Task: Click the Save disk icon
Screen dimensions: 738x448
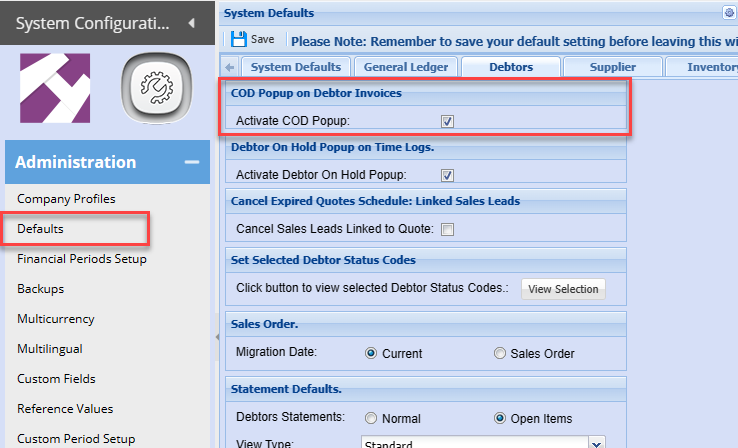Action: click(239, 40)
